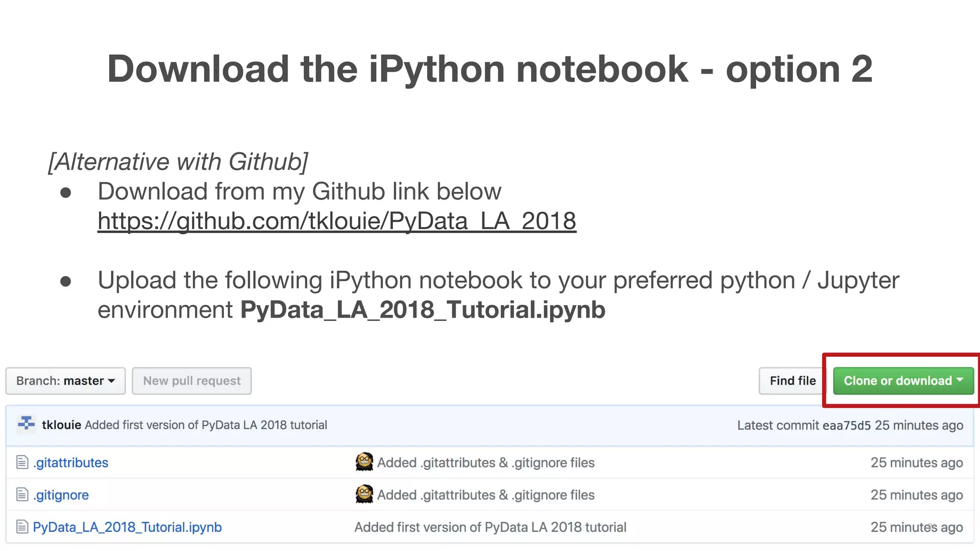Open the PyData_LA_2018_Tutorial.ipynb file link
Viewport: 980px width, 551px height.
127,527
